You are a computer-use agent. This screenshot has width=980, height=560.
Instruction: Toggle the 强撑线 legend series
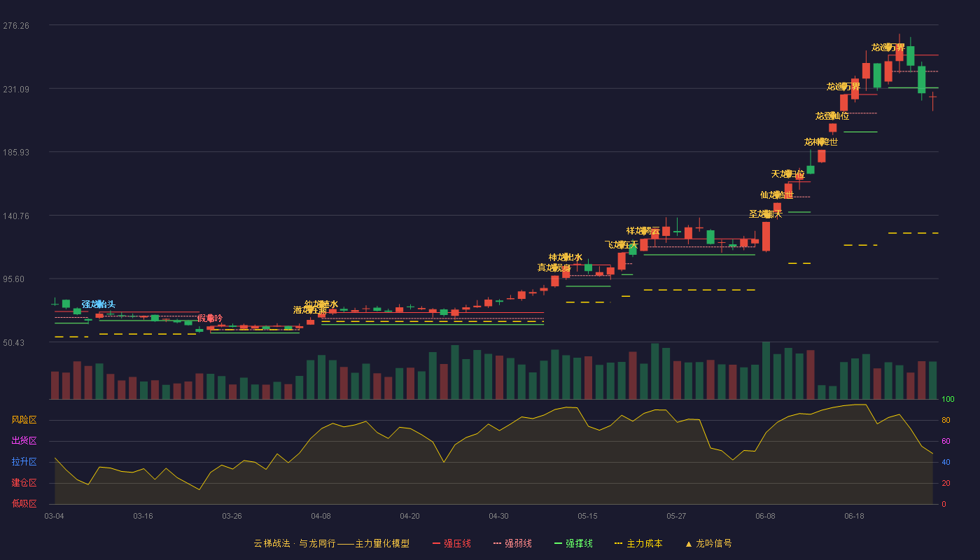pyautogui.click(x=573, y=543)
